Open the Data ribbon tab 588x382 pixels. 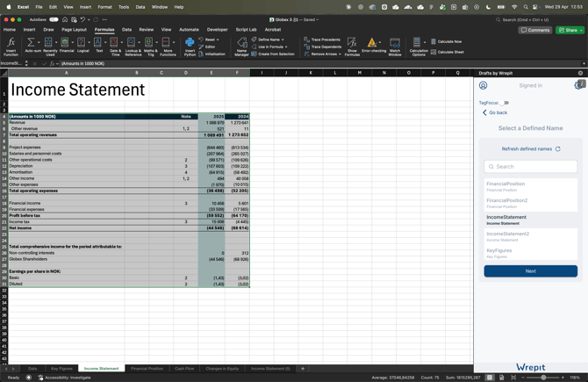(126, 30)
